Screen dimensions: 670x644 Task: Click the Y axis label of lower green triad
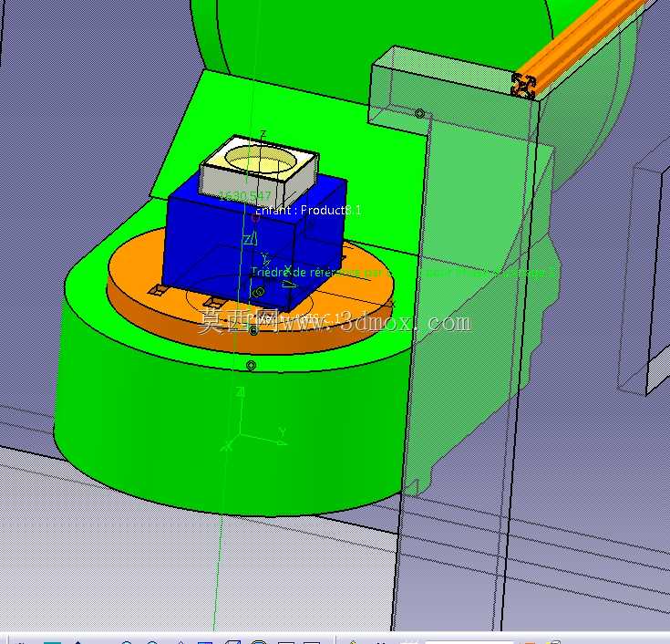[282, 431]
